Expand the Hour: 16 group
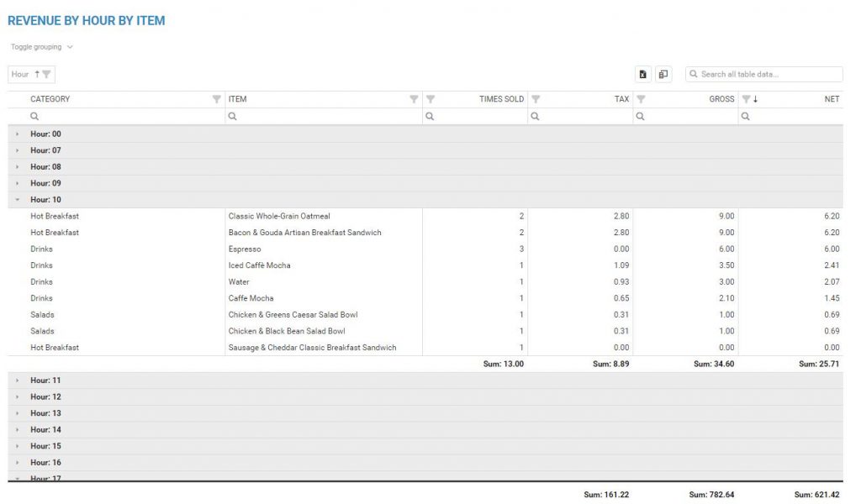Image resolution: width=861 pixels, height=504 pixels. [x=18, y=462]
